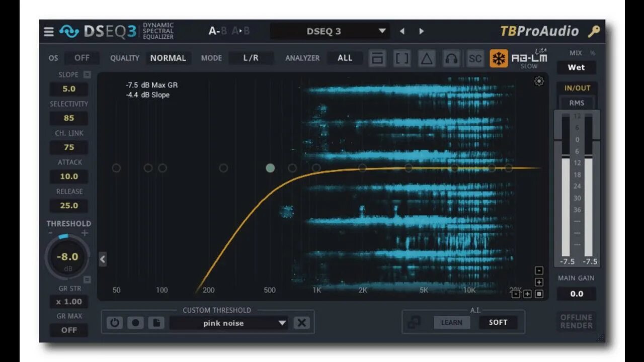Load the next preset with right arrow
Viewport: 644px width, 362px height.
point(421,31)
